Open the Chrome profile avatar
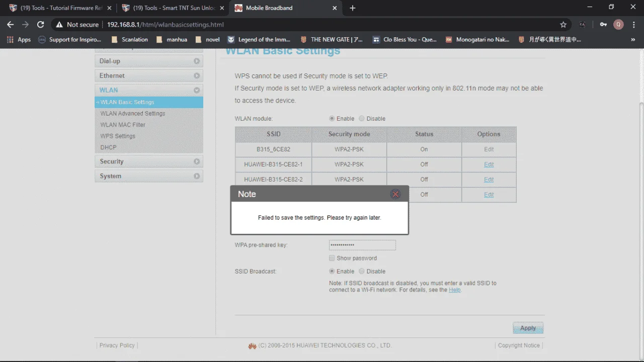644x362 pixels. pyautogui.click(x=618, y=24)
